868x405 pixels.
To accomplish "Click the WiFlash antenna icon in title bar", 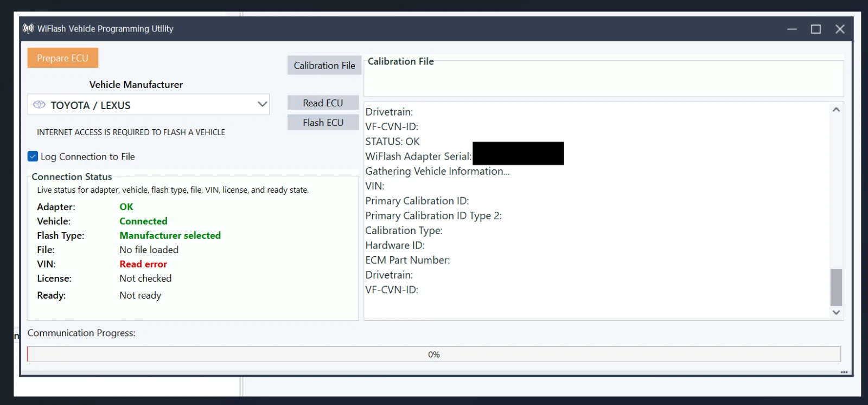I will coord(28,28).
